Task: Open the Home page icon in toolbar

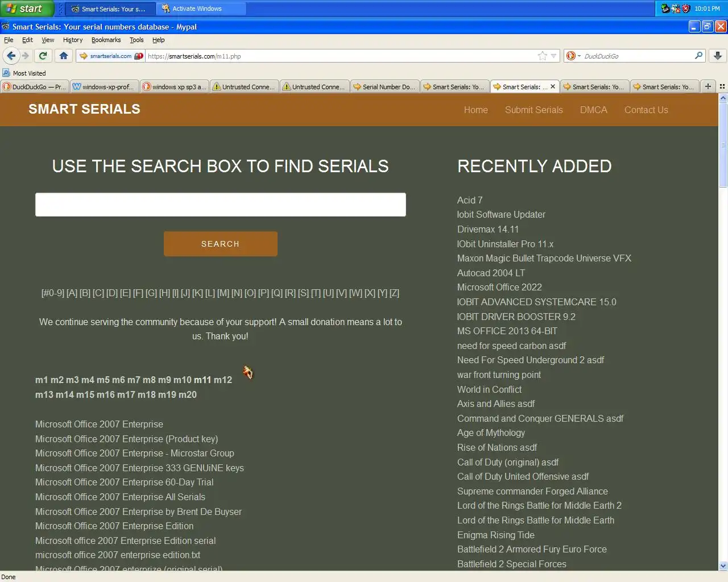Action: pyautogui.click(x=64, y=56)
